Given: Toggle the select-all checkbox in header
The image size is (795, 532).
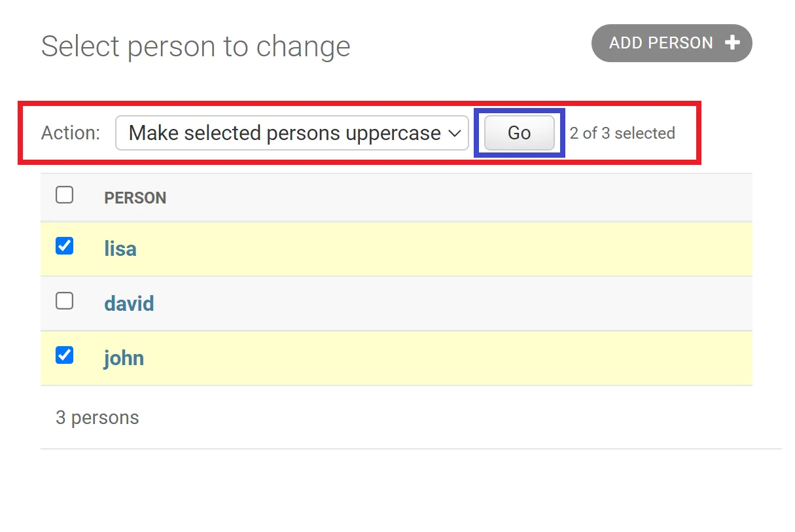Looking at the screenshot, I should tap(64, 195).
